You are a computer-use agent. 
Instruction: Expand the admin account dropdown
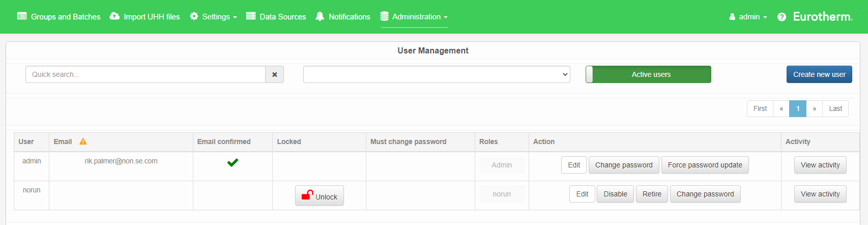(748, 17)
